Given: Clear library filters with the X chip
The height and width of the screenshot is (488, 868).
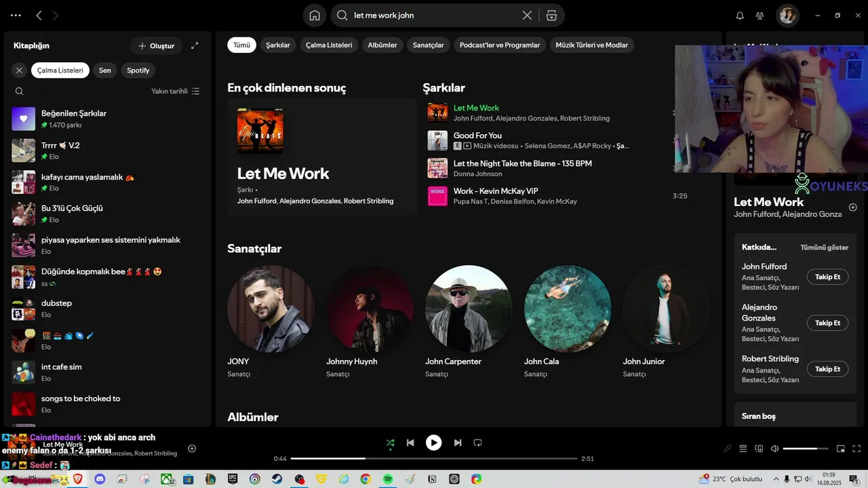Looking at the screenshot, I should [19, 70].
